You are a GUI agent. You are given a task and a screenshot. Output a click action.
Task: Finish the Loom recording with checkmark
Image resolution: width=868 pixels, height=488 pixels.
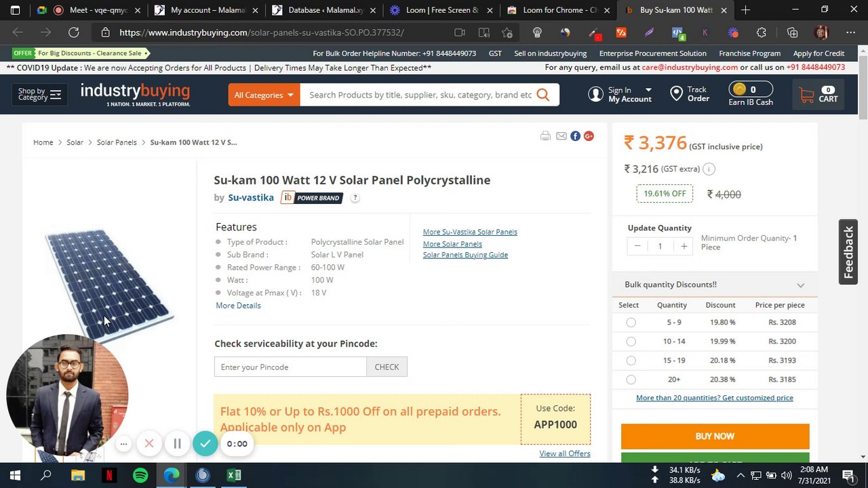pos(205,444)
